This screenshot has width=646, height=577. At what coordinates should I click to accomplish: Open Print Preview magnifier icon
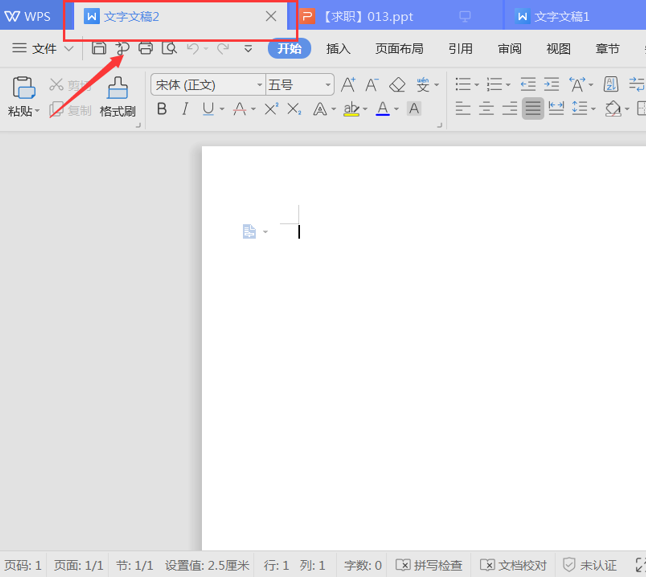(x=169, y=49)
